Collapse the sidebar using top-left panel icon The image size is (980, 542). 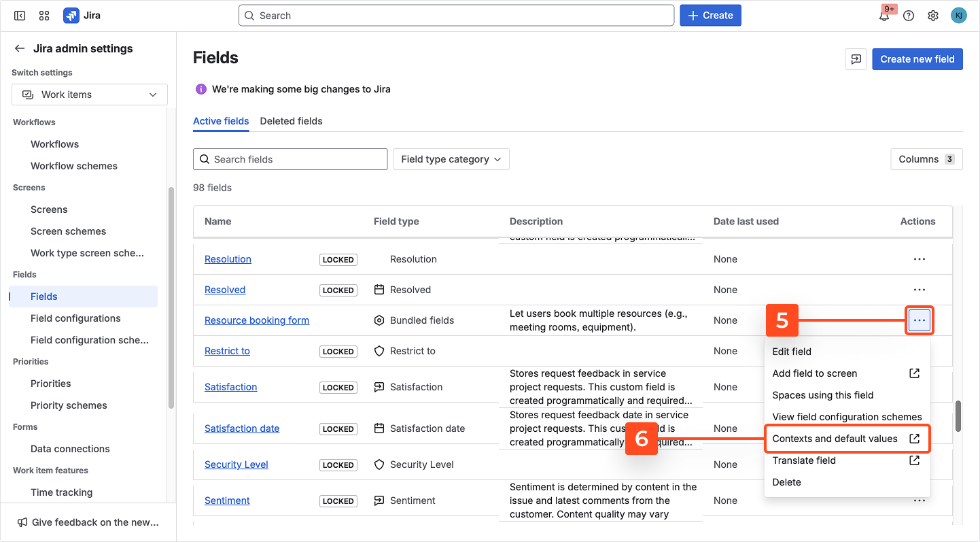20,16
